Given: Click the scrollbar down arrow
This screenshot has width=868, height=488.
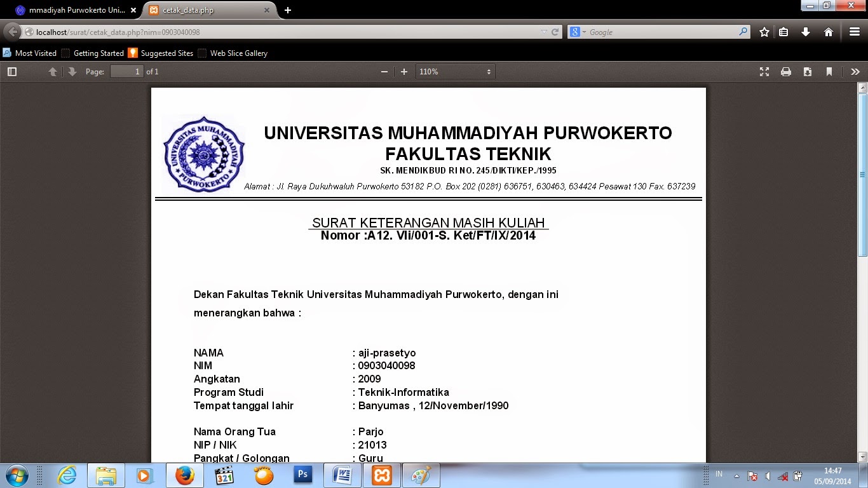Looking at the screenshot, I should click(x=862, y=457).
